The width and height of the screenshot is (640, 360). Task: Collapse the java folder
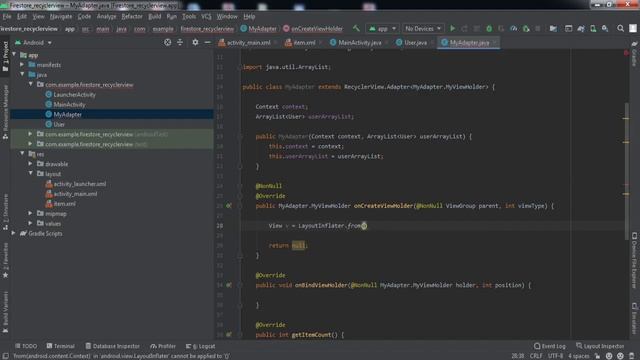pyautogui.click(x=22, y=75)
